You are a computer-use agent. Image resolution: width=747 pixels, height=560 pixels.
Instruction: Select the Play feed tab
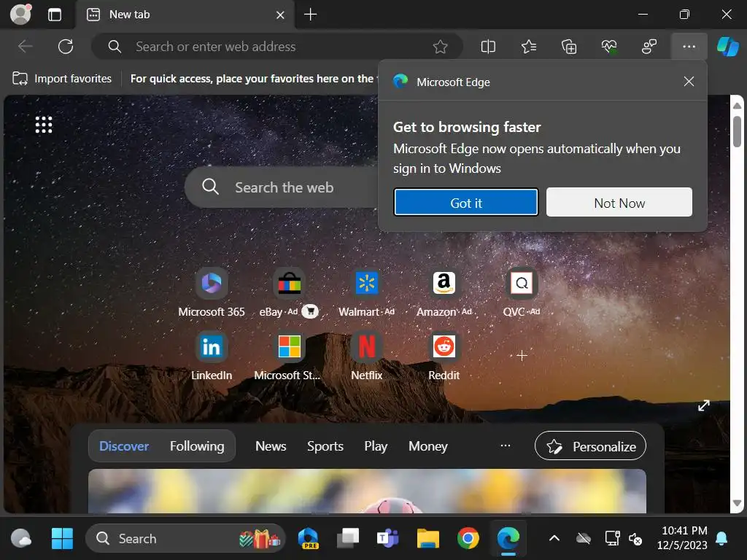click(x=376, y=446)
